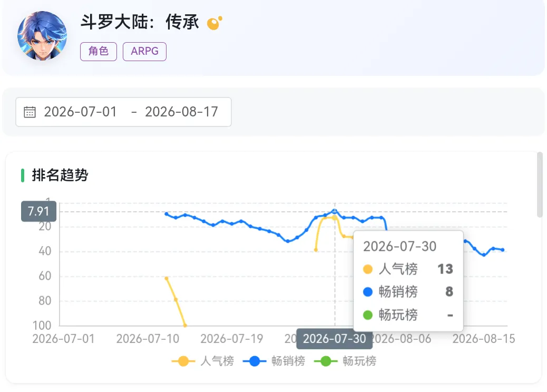
Task: Click the game avatar thumbnail
Action: (x=42, y=36)
